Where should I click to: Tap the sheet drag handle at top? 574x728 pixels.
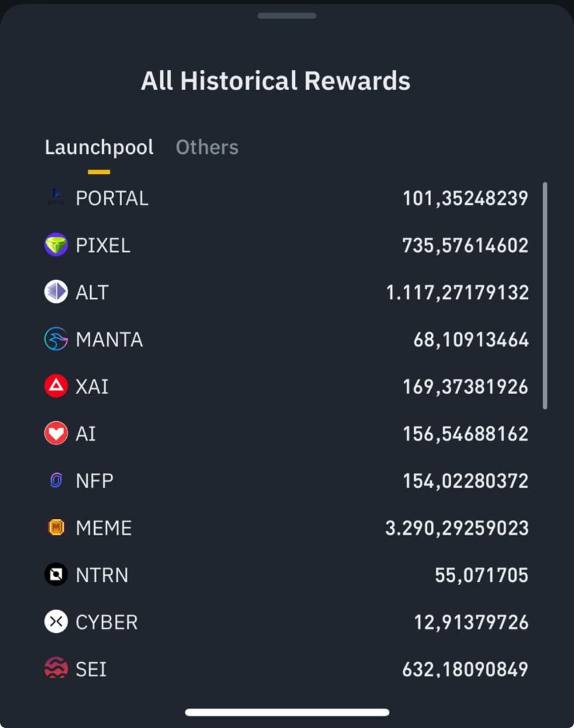[287, 16]
